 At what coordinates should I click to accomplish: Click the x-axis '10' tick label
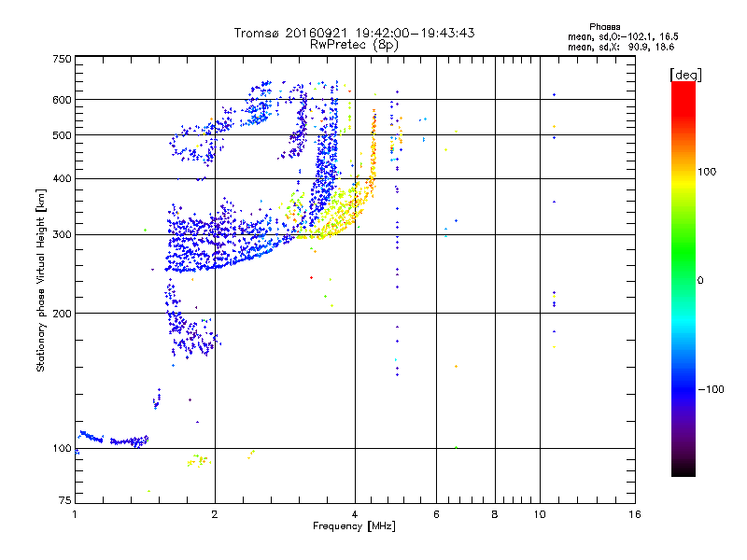pos(540,514)
